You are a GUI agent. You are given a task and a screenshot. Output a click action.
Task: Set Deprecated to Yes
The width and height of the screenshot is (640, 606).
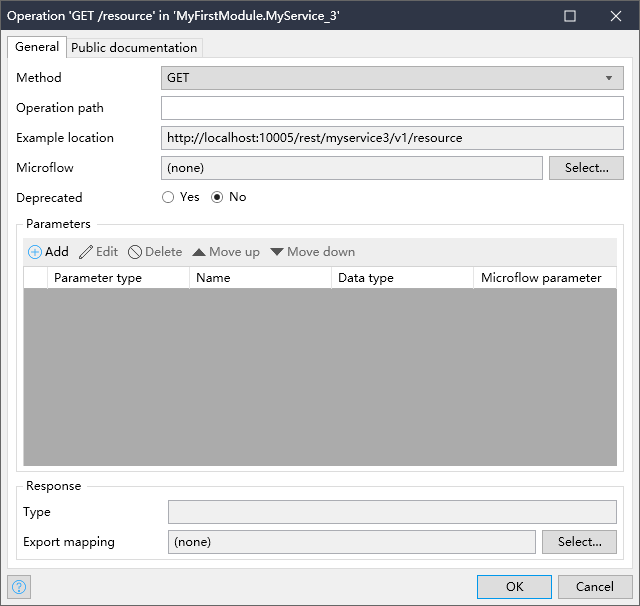[168, 197]
